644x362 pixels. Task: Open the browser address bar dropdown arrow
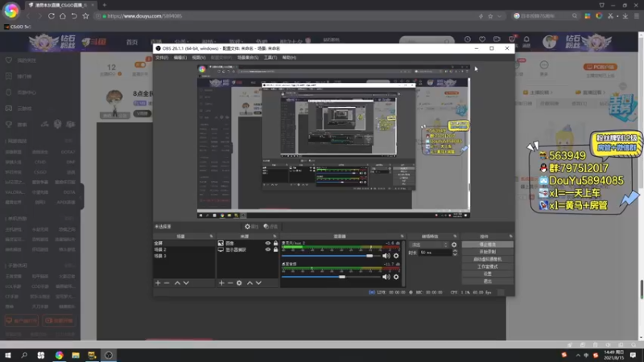(x=499, y=16)
